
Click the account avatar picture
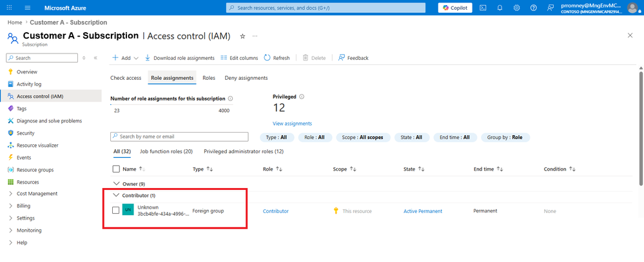coord(633,8)
